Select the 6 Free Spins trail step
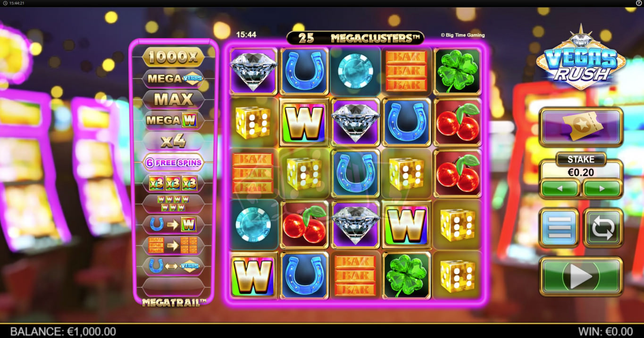 point(174,163)
